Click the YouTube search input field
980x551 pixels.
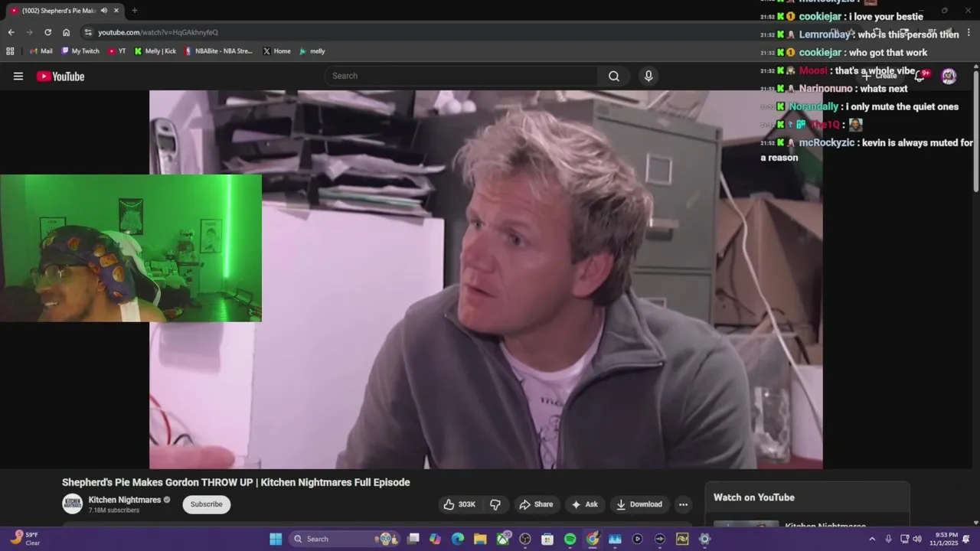pyautogui.click(x=462, y=76)
